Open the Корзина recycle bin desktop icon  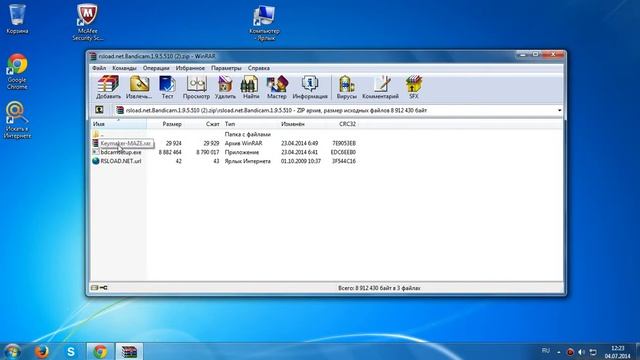coord(17,19)
